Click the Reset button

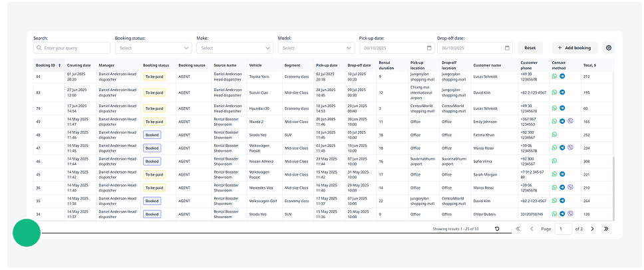(x=530, y=48)
